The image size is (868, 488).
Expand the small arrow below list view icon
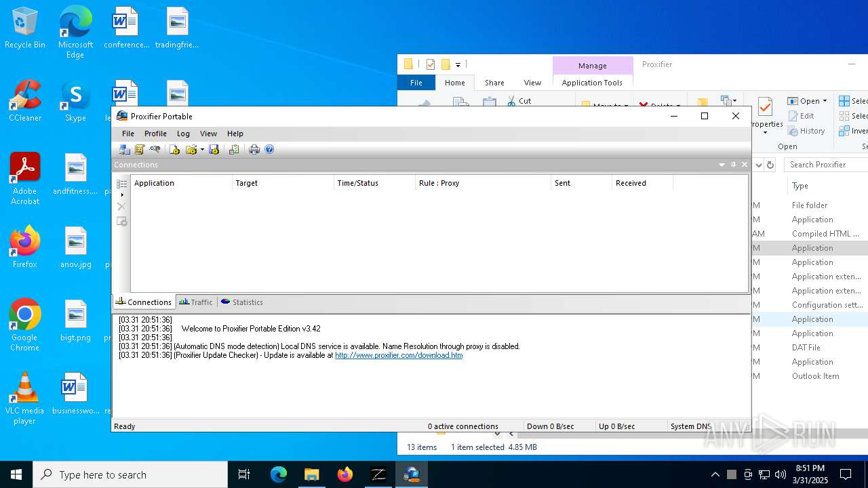(122, 195)
